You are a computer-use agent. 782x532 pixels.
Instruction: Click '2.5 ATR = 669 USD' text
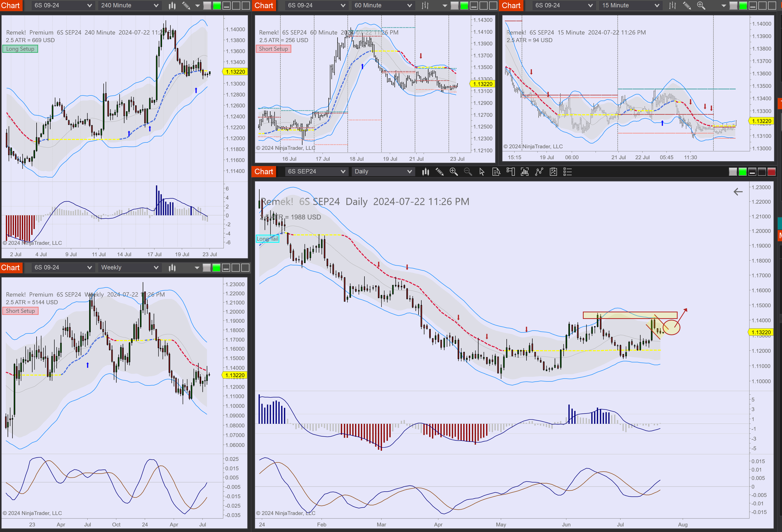click(30, 40)
